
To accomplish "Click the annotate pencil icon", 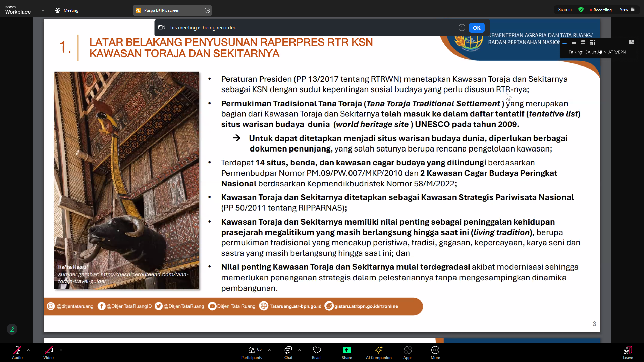I will point(12,329).
